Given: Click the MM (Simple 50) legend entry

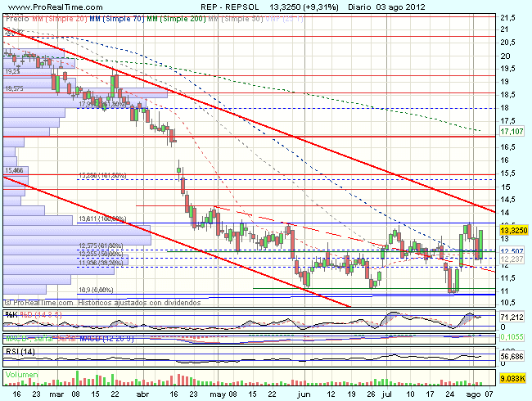Looking at the screenshot, I should pyautogui.click(x=236, y=19).
